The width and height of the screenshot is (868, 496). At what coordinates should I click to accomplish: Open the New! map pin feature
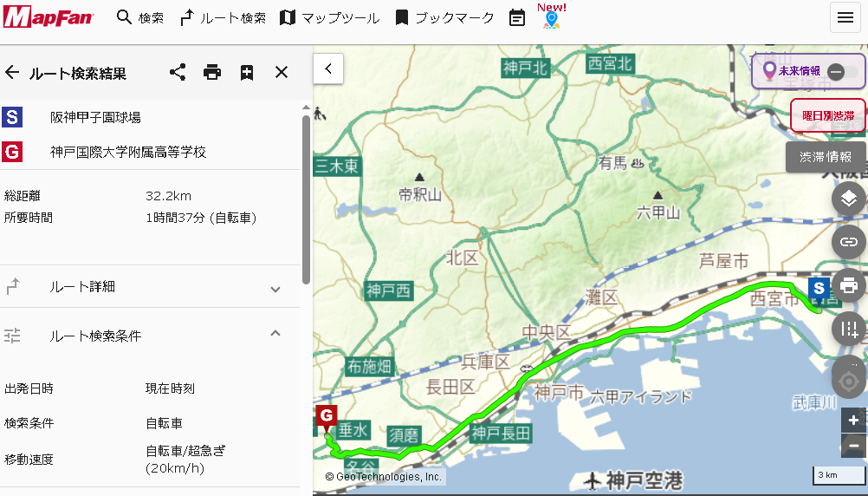tap(552, 18)
